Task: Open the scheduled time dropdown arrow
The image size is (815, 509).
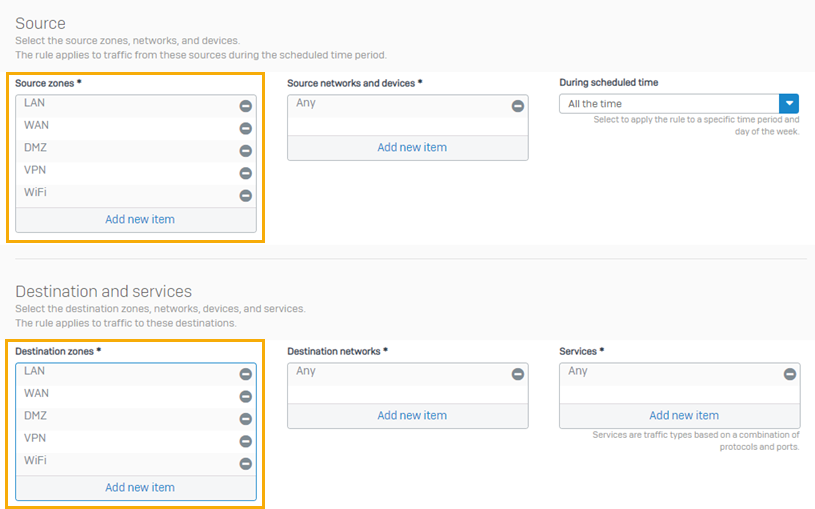Action: (x=789, y=104)
